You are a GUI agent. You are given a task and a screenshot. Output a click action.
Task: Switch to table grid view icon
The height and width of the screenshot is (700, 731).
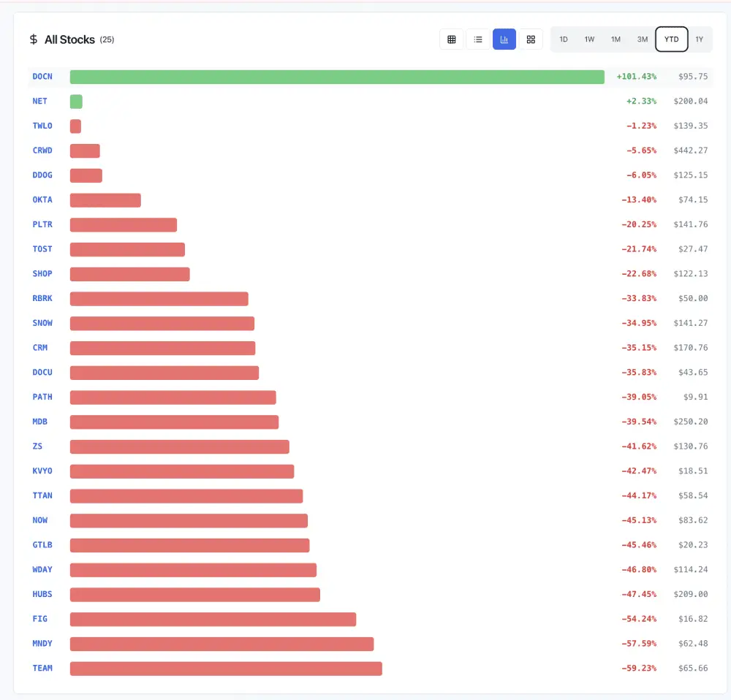click(x=451, y=39)
